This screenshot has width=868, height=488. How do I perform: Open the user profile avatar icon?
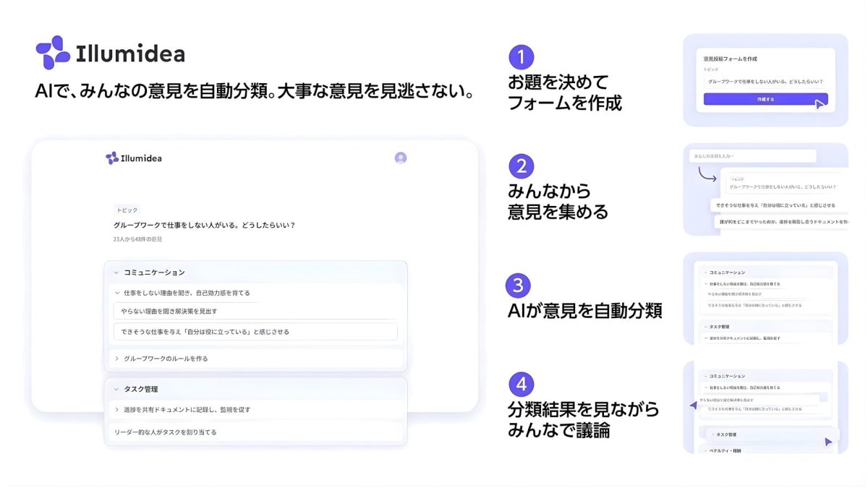(x=401, y=158)
